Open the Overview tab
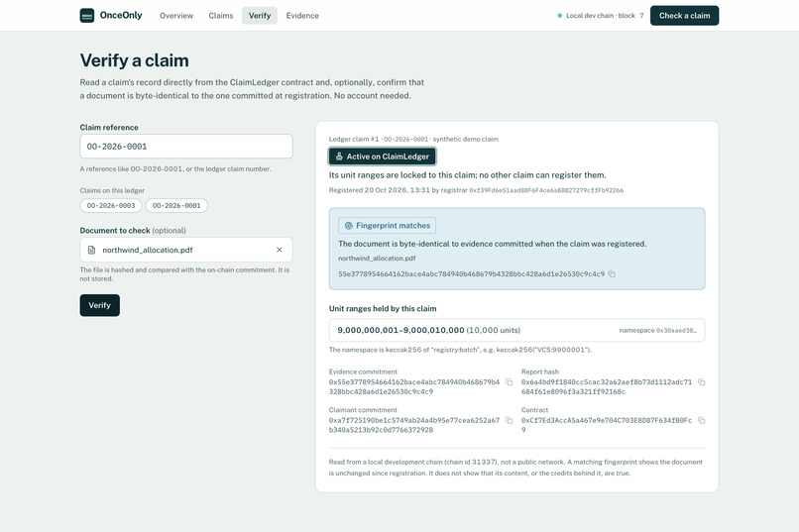The height and width of the screenshot is (532, 799). point(176,16)
